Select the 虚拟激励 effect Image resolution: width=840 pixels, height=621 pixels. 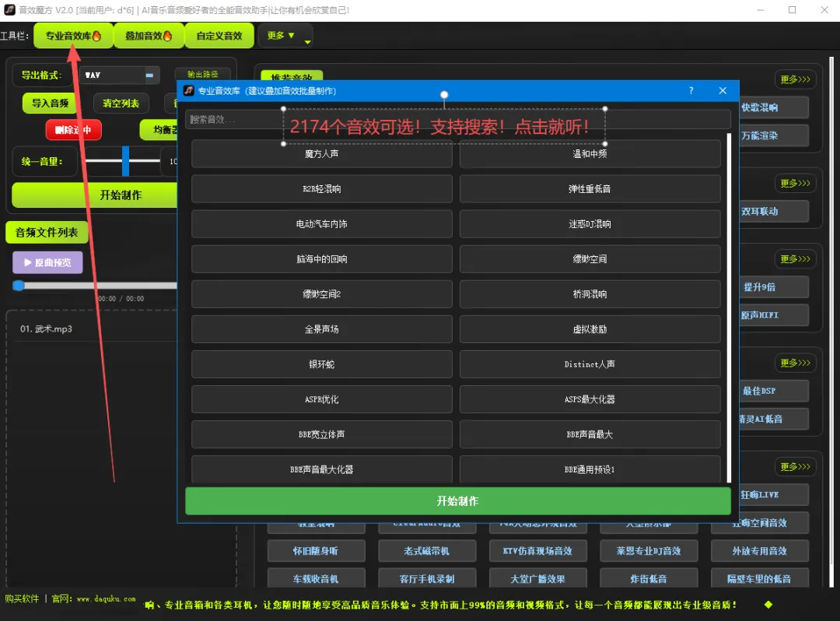[x=590, y=329]
